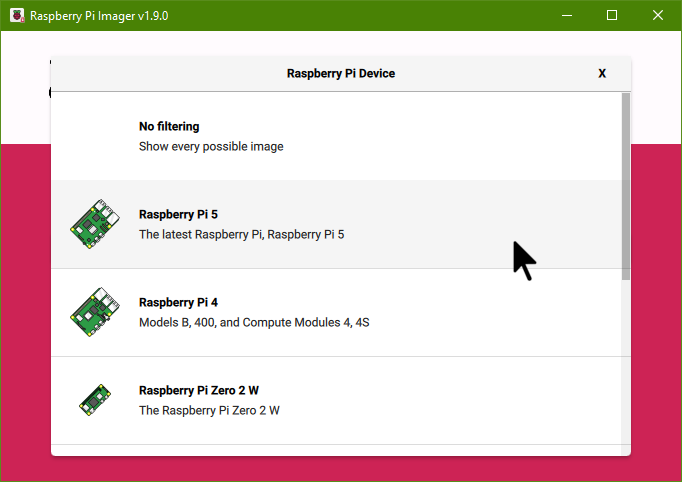This screenshot has height=482, width=682.
Task: Click 'The latest Raspberry Pi, Raspberry Pi 5' text
Action: [241, 235]
